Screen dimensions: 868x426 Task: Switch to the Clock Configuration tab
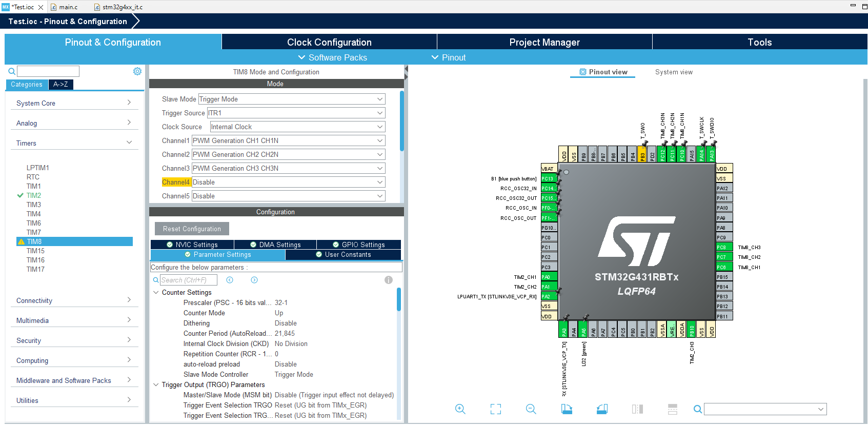(329, 42)
